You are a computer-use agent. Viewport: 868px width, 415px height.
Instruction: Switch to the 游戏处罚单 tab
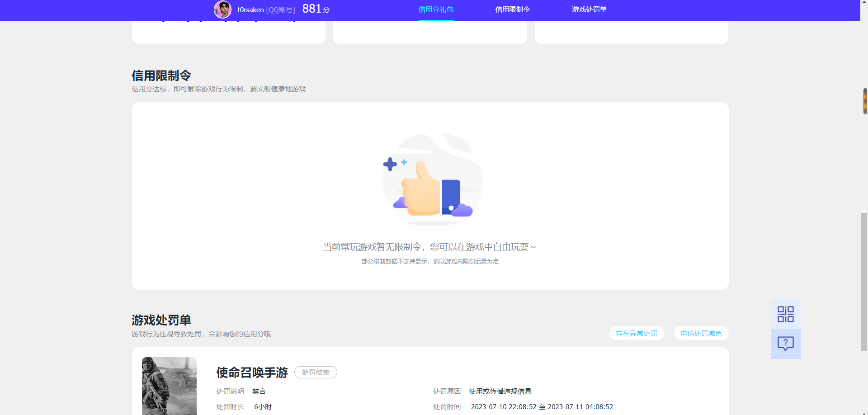click(589, 9)
